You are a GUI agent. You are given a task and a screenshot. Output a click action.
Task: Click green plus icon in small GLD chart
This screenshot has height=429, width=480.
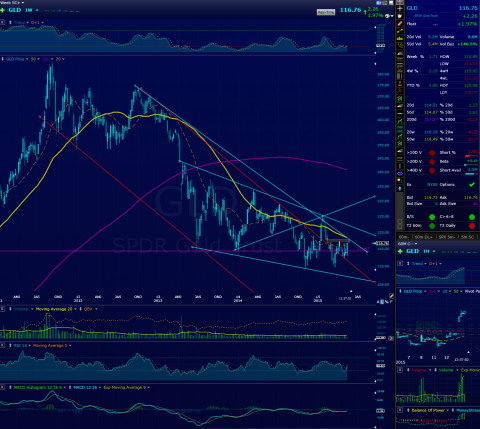400,251
